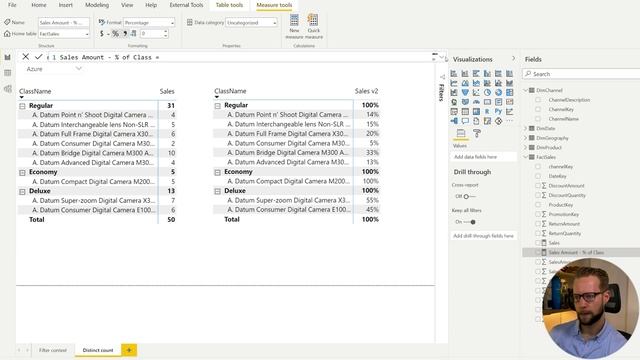Image resolution: width=640 pixels, height=360 pixels.
Task: Check the DiscountAmount field
Action: coord(538,185)
